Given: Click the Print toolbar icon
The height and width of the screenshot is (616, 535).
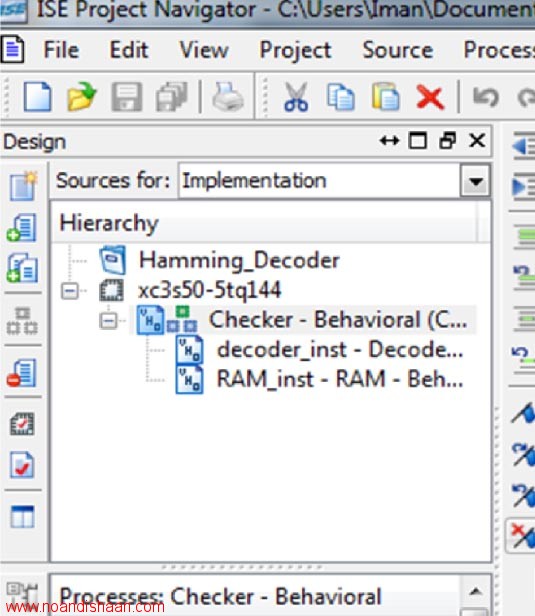Looking at the screenshot, I should point(228,97).
